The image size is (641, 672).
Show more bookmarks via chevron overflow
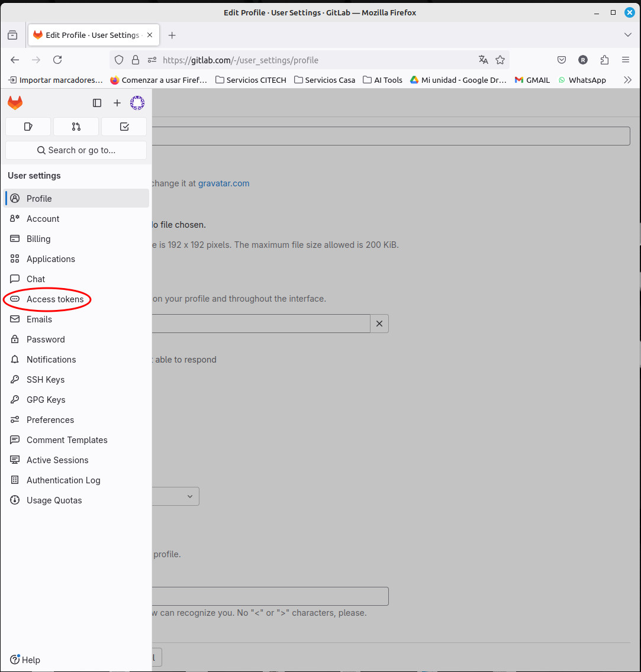click(x=628, y=80)
